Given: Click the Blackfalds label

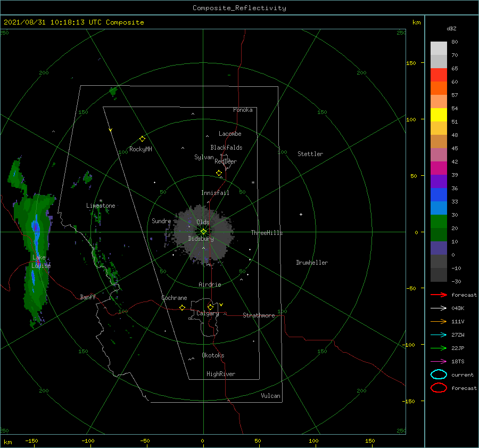Looking at the screenshot, I should pyautogui.click(x=226, y=148).
